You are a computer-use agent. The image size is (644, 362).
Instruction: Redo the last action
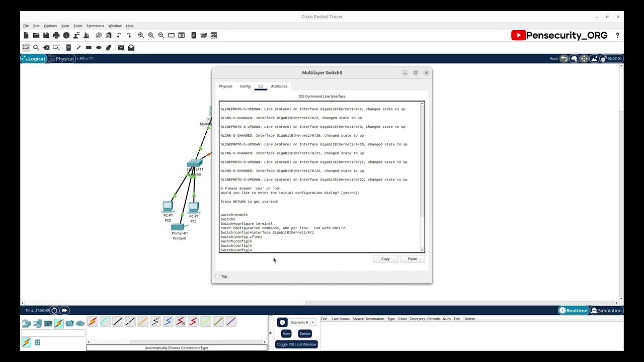(129, 35)
